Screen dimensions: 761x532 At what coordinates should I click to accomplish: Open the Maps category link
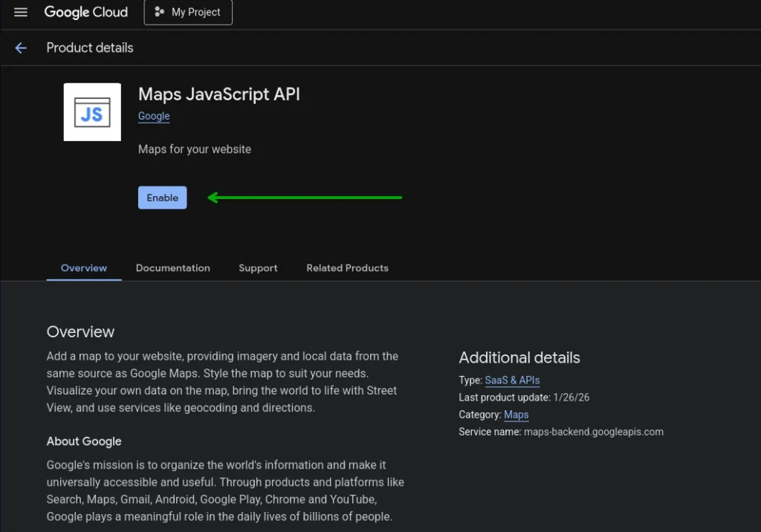click(516, 415)
